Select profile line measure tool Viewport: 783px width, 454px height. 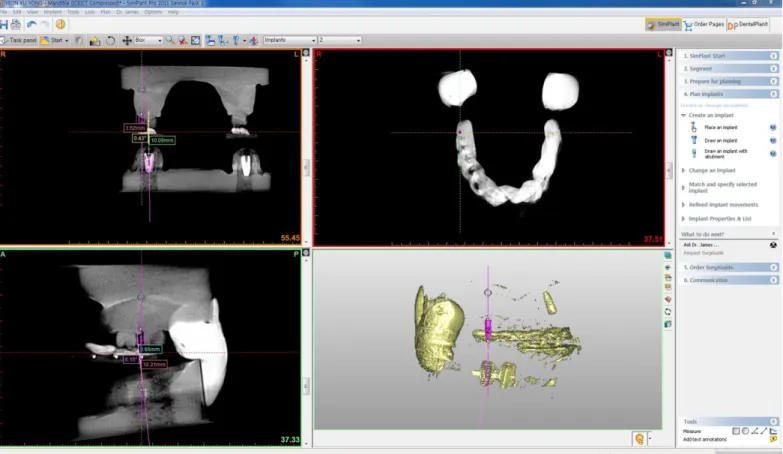coord(774,431)
